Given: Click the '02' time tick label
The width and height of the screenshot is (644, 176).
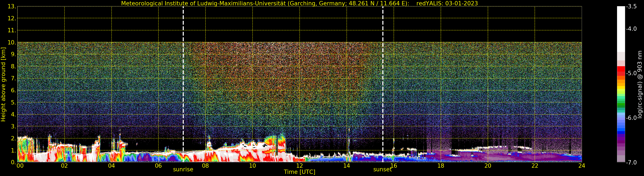Looking at the screenshot, I should [64, 166].
